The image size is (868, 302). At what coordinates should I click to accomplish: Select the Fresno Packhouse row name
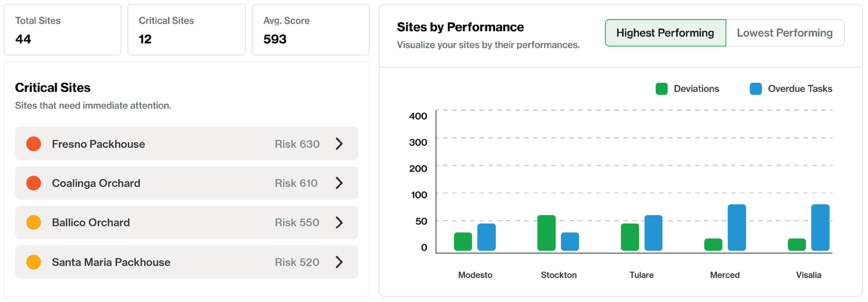[99, 144]
